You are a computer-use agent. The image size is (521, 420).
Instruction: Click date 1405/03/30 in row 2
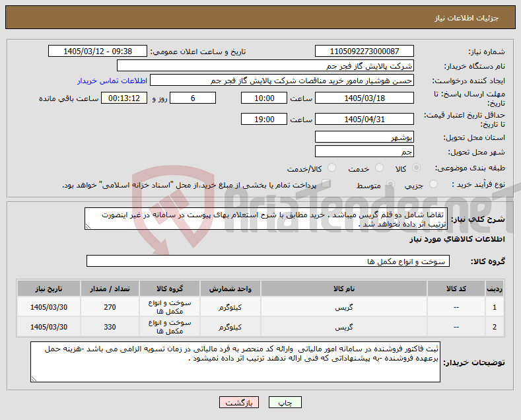pyautogui.click(x=48, y=327)
